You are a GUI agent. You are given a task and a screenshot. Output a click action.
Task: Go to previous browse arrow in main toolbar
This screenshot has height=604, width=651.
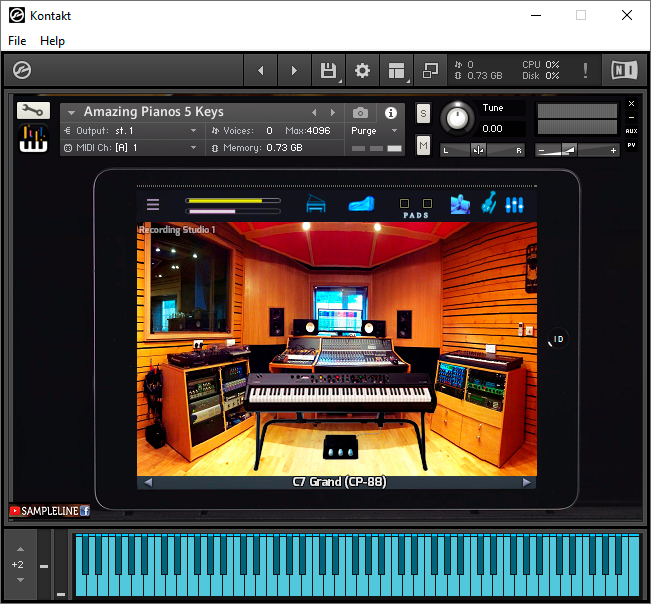pos(261,70)
